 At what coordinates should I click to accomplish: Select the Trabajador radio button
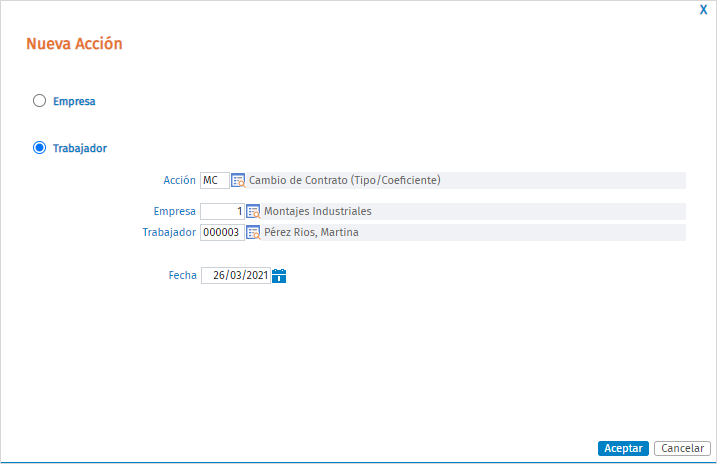[x=39, y=148]
